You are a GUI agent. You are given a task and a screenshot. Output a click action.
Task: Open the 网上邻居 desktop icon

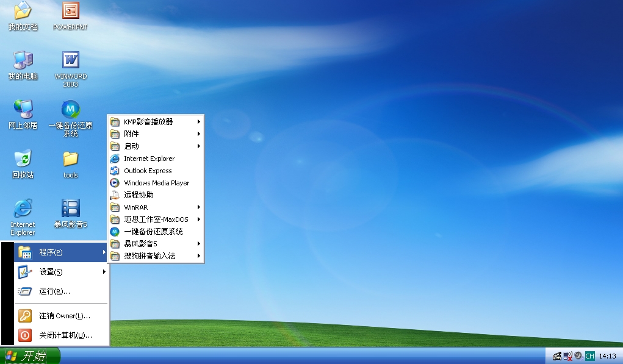(23, 110)
